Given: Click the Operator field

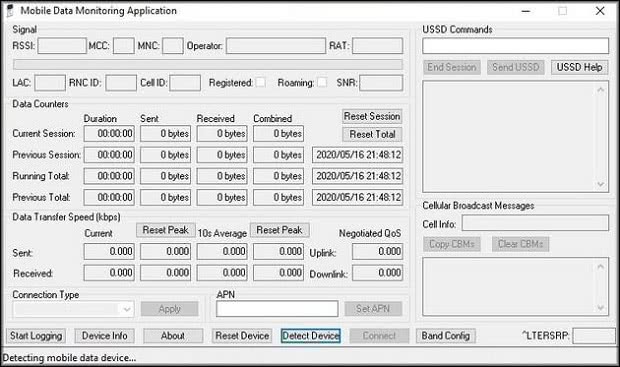Looking at the screenshot, I should pos(276,46).
